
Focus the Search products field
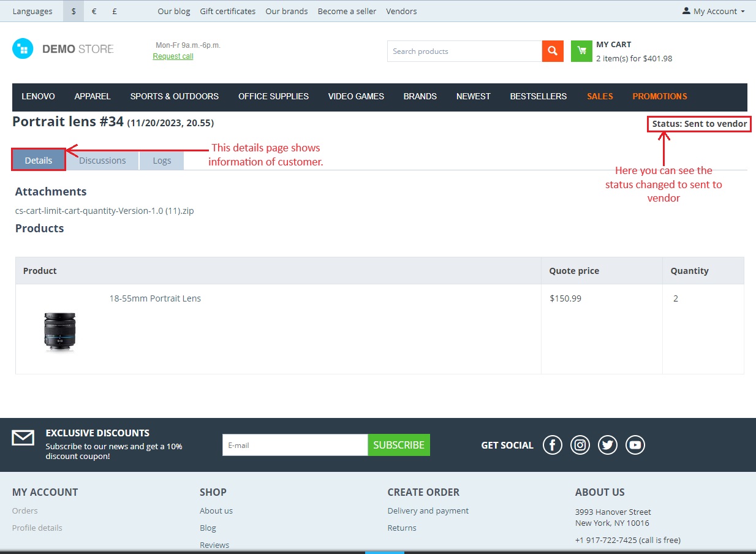pos(464,51)
